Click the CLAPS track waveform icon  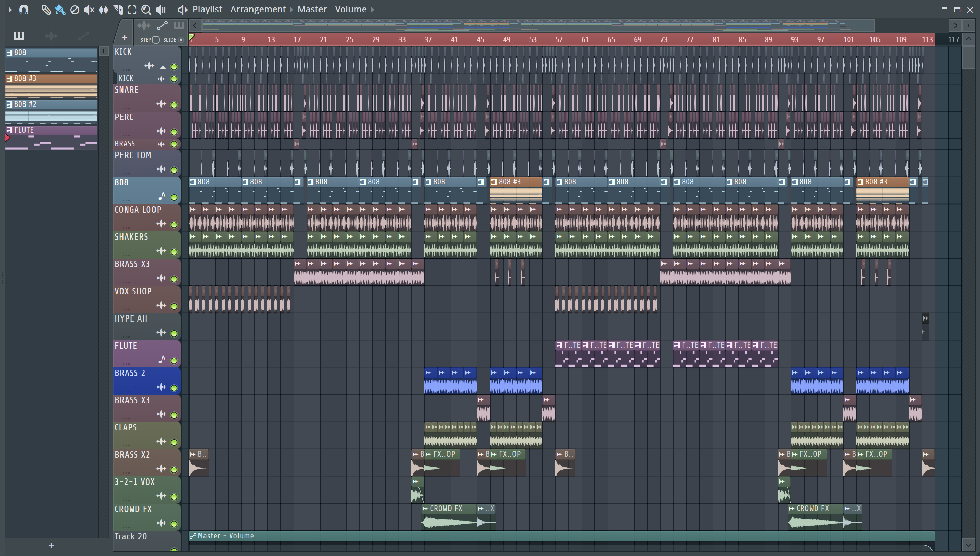161,442
